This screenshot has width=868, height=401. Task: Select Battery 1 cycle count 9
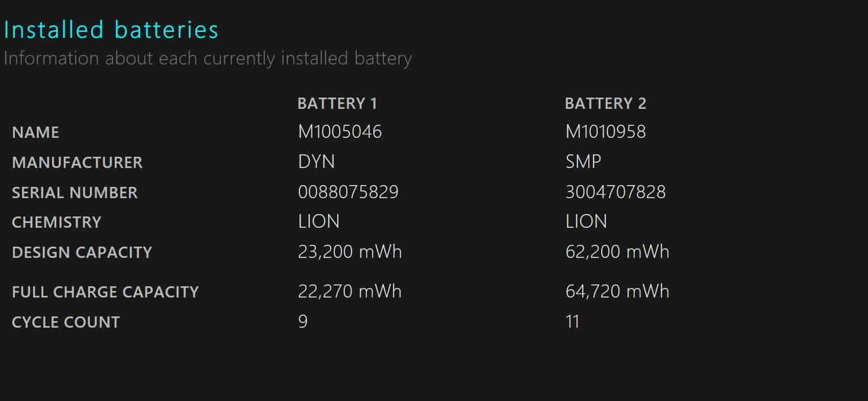point(303,321)
